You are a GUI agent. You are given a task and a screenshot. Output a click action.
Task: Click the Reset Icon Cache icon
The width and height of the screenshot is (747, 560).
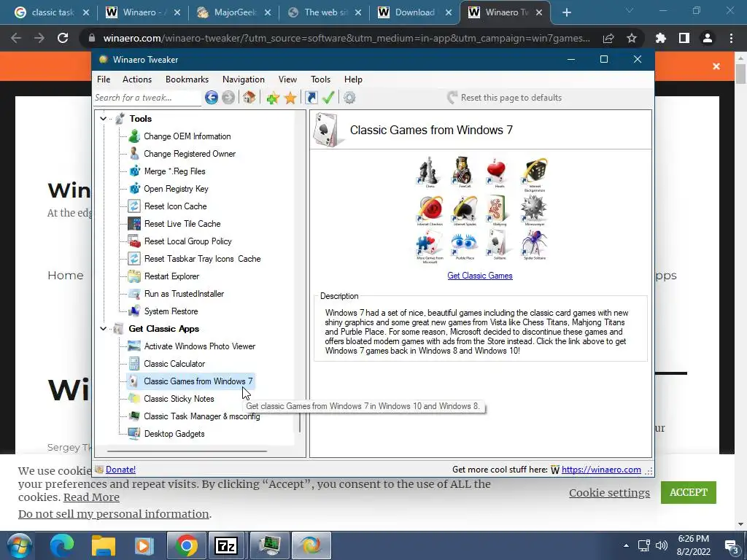coord(134,206)
